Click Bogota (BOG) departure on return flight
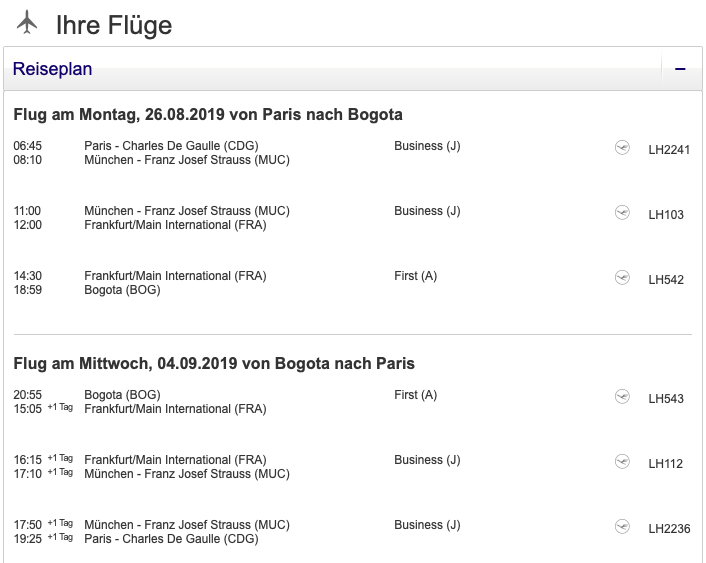Screen dimensions: 706x563 [122, 395]
